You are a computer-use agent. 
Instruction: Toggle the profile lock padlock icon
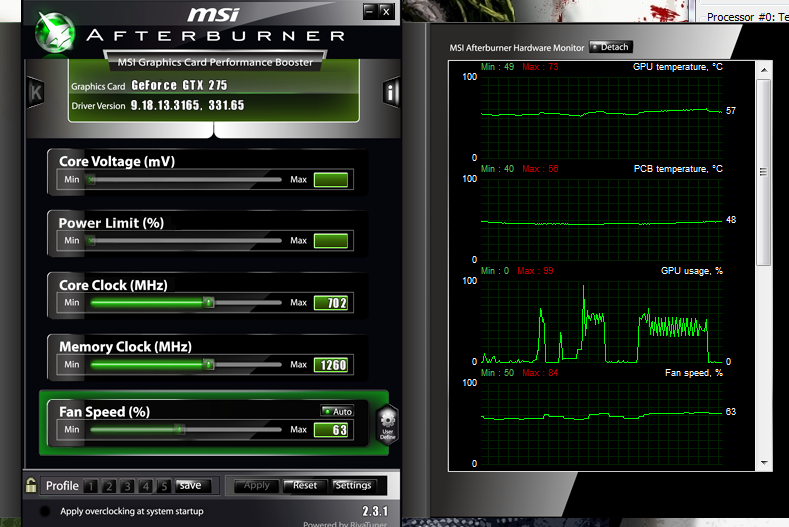(x=31, y=485)
